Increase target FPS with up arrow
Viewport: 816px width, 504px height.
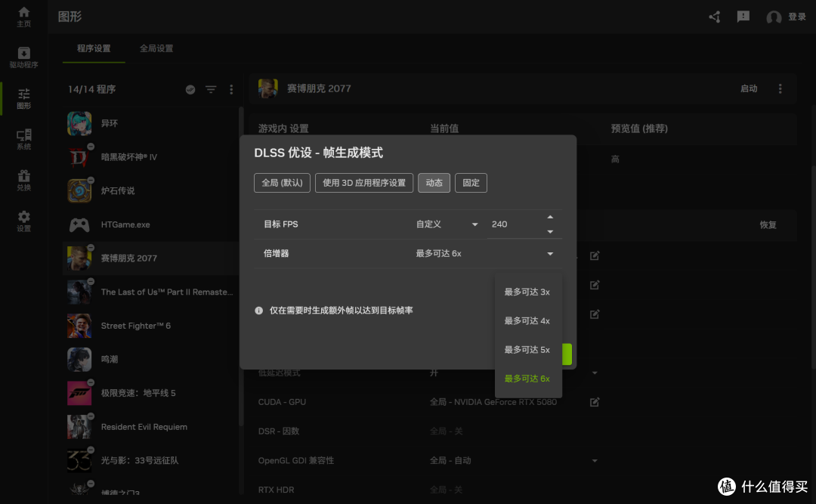(x=550, y=217)
